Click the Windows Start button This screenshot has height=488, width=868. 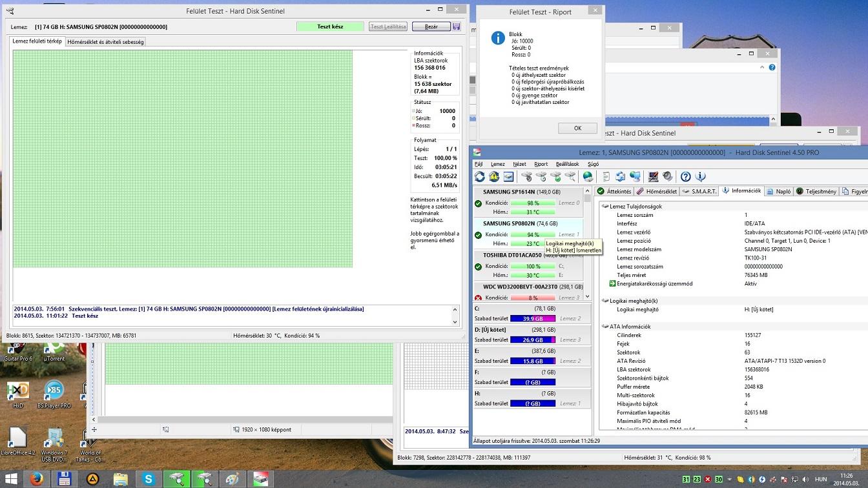pyautogui.click(x=12, y=479)
